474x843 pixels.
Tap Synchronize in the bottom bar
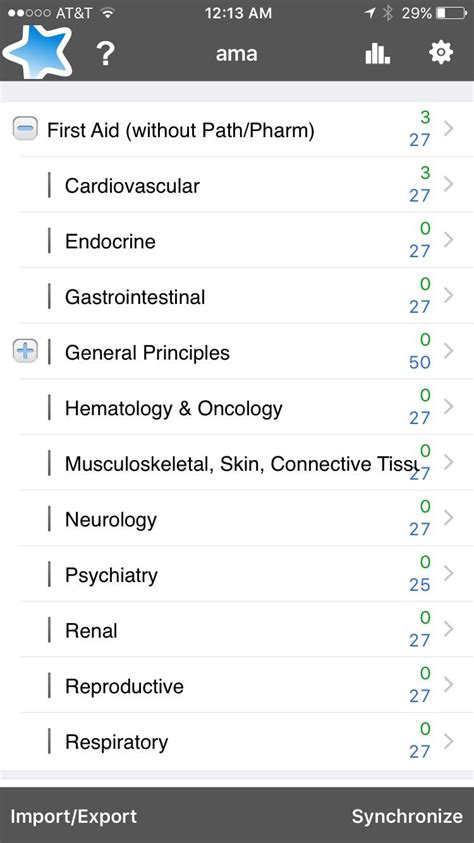[407, 816]
